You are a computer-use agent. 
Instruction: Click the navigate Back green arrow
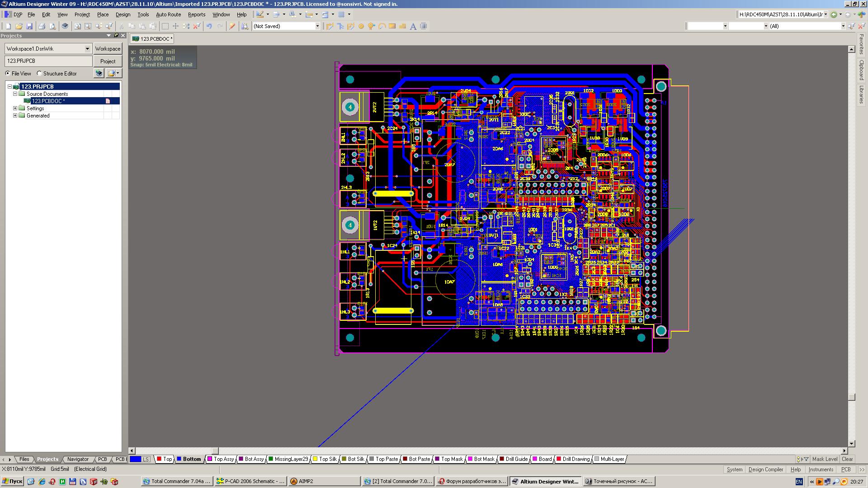coord(834,14)
